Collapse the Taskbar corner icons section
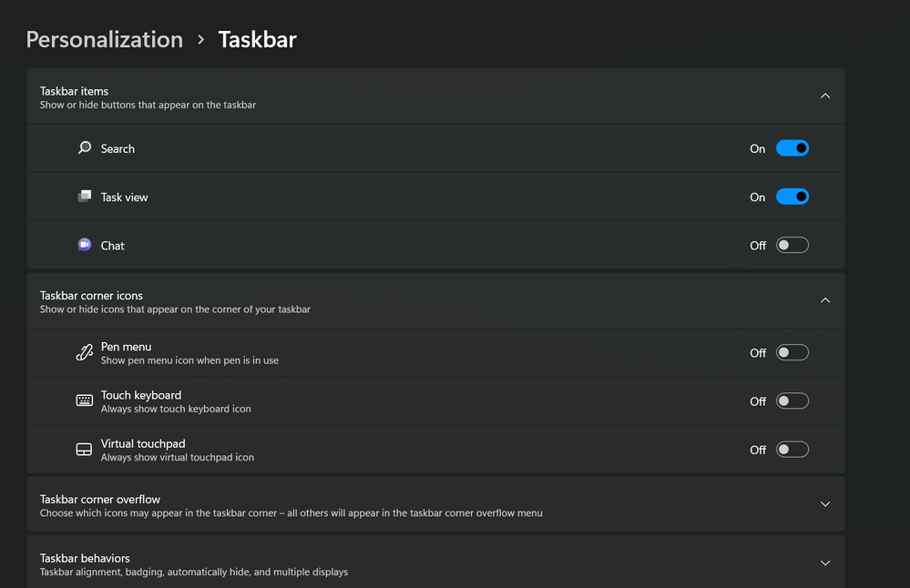Viewport: 910px width, 588px height. point(824,299)
